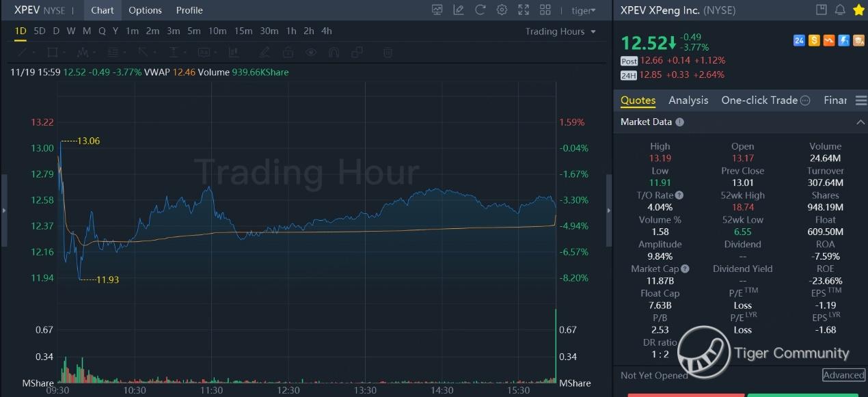The height and width of the screenshot is (397, 868).
Task: Open the quote tabs hamburger menu
Action: point(860,100)
